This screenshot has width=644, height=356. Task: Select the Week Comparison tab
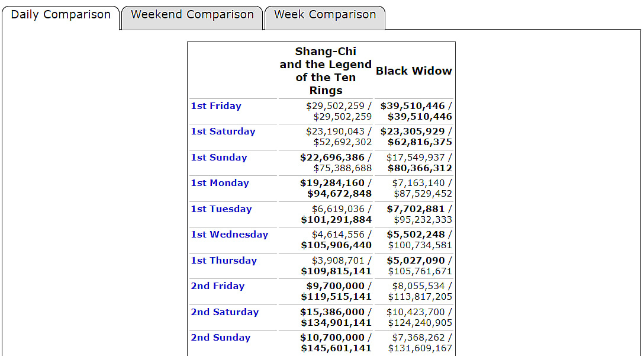[324, 15]
